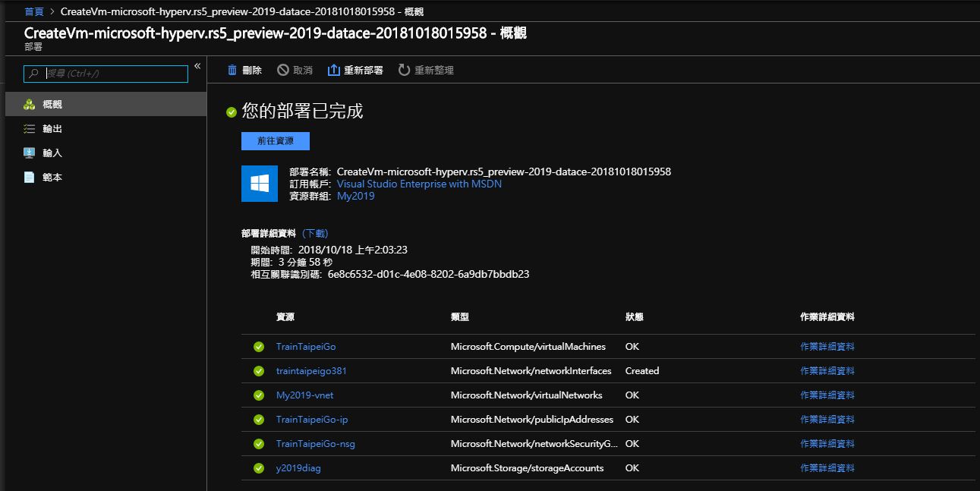Screen dimensions: 980x491
Task: Click the search magnifier icon
Action: coord(34,74)
